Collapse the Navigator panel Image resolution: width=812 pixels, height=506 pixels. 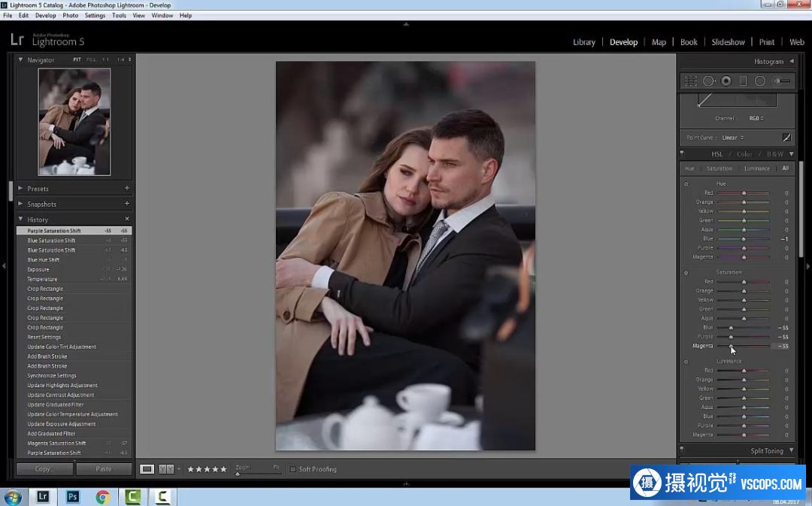(21, 59)
